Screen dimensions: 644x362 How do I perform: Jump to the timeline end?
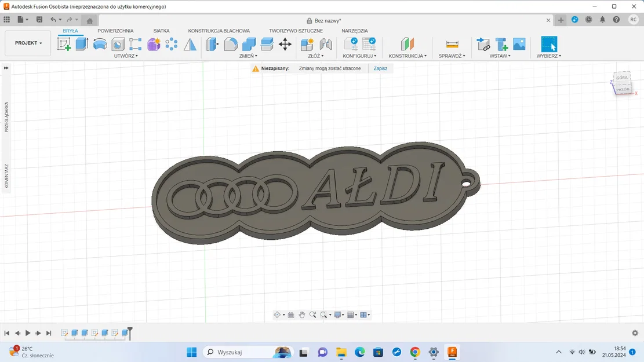[49, 333]
